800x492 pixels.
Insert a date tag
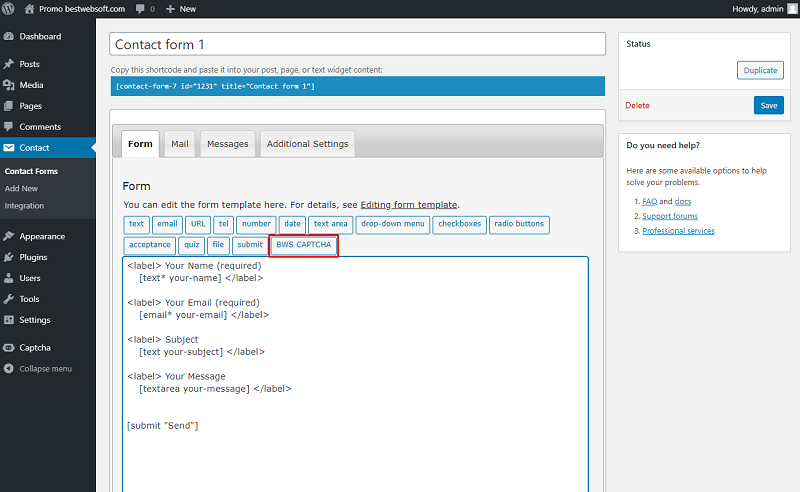point(292,224)
